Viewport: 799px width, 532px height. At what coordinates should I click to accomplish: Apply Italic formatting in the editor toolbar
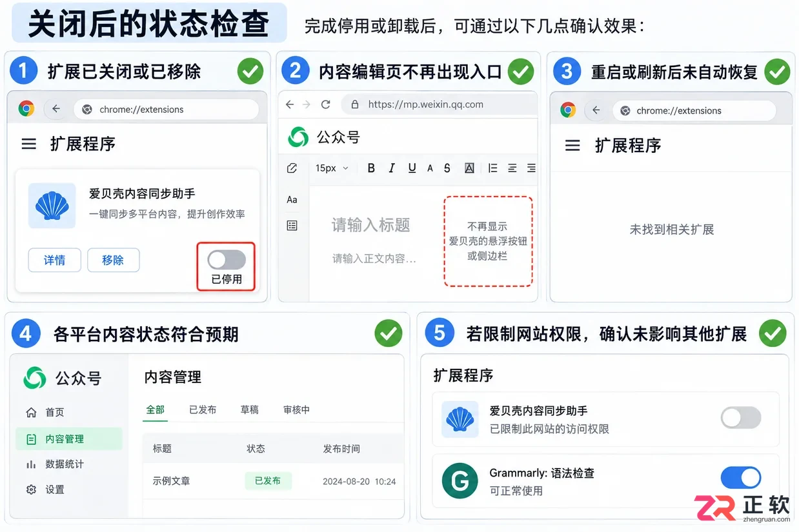tap(392, 168)
